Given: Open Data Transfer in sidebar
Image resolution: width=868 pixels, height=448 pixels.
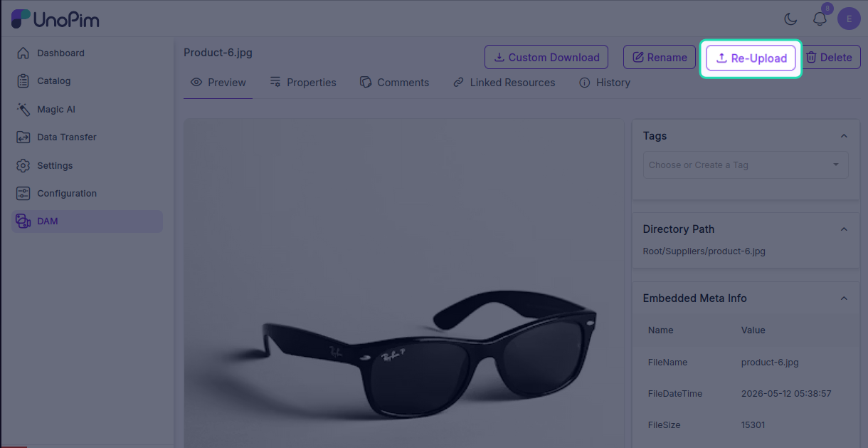Looking at the screenshot, I should [x=88, y=137].
